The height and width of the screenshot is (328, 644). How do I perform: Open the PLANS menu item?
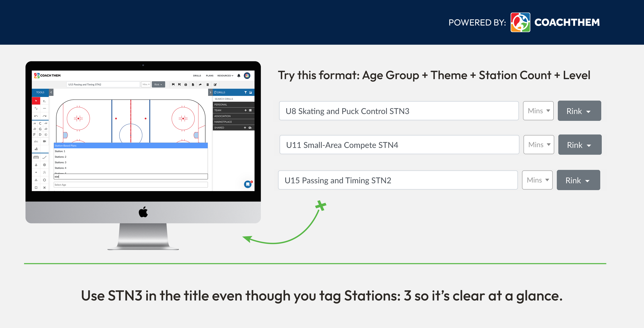(x=210, y=75)
